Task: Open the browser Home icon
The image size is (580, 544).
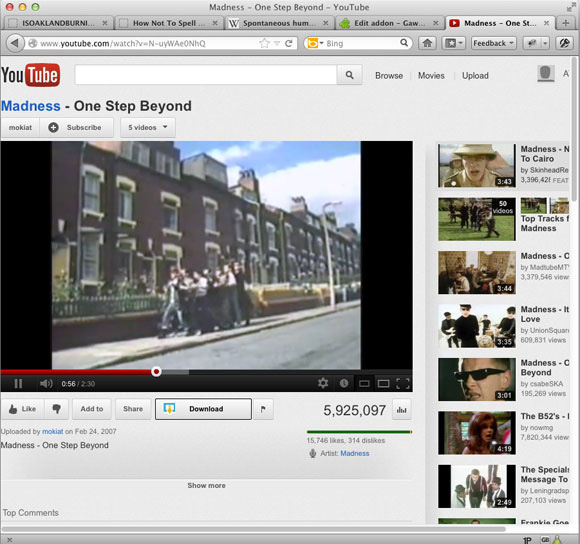Action: 427,43
